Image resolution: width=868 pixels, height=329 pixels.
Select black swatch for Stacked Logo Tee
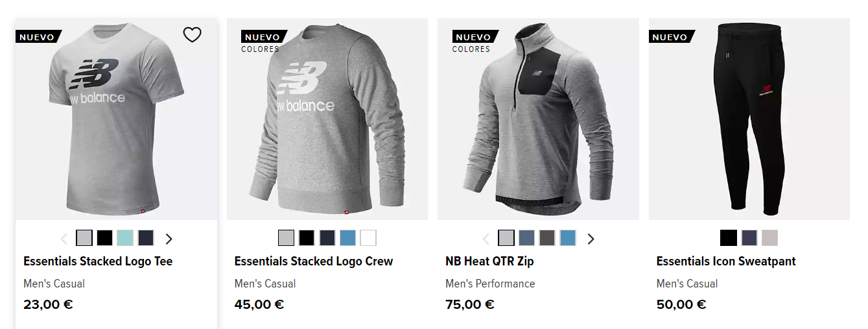click(104, 238)
